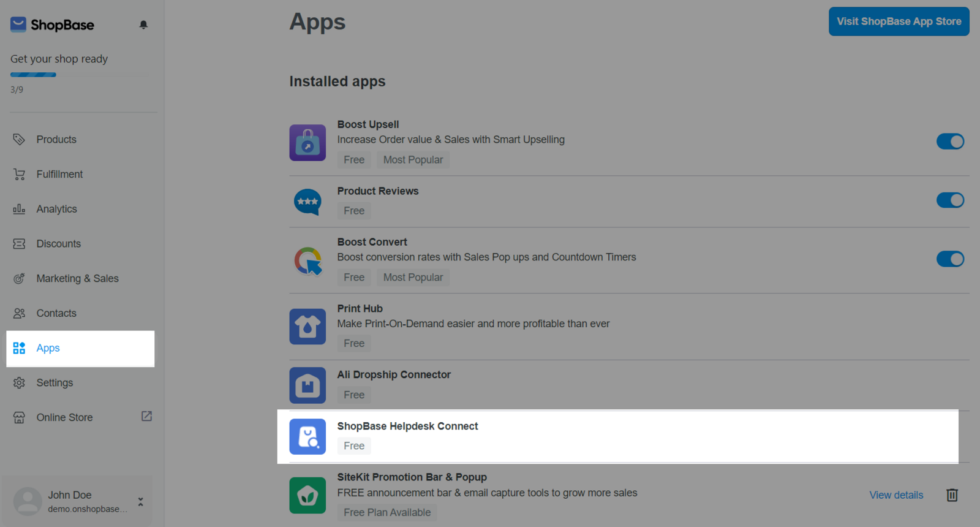The height and width of the screenshot is (527, 980).
Task: Click the Discounts ticket icon
Action: [x=19, y=244]
